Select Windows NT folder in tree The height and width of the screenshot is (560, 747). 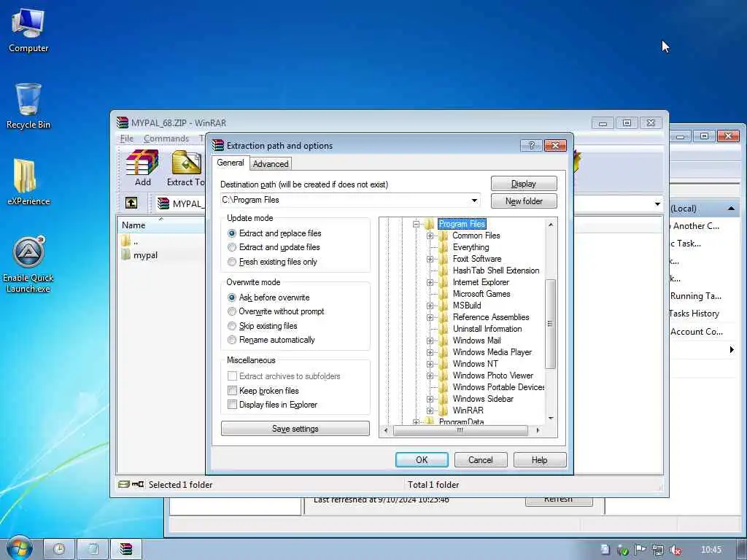coord(475,364)
